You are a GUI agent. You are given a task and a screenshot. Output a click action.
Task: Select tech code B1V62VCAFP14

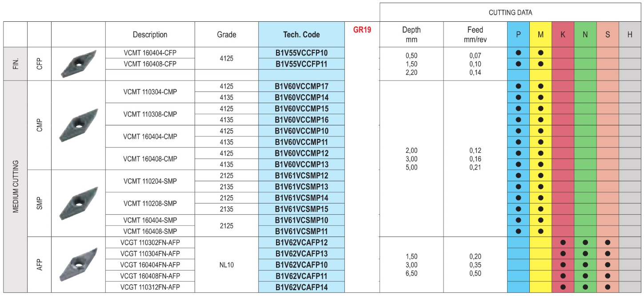301,287
